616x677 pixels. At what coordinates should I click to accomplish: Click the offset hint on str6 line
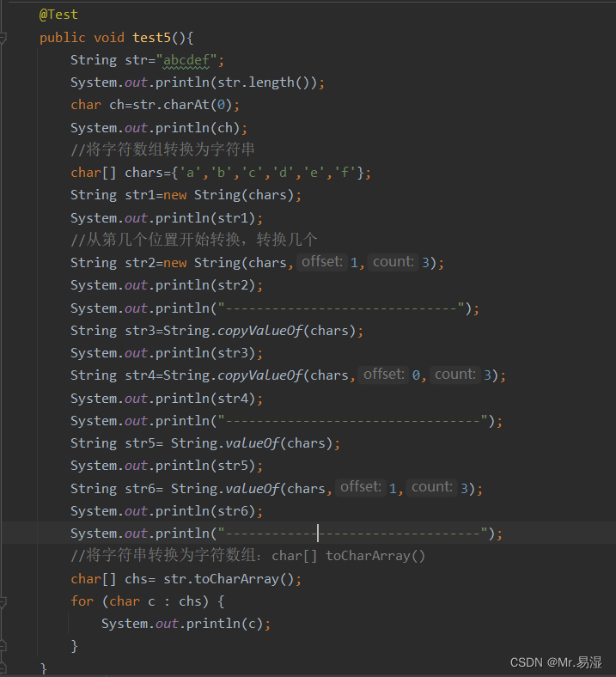361,487
